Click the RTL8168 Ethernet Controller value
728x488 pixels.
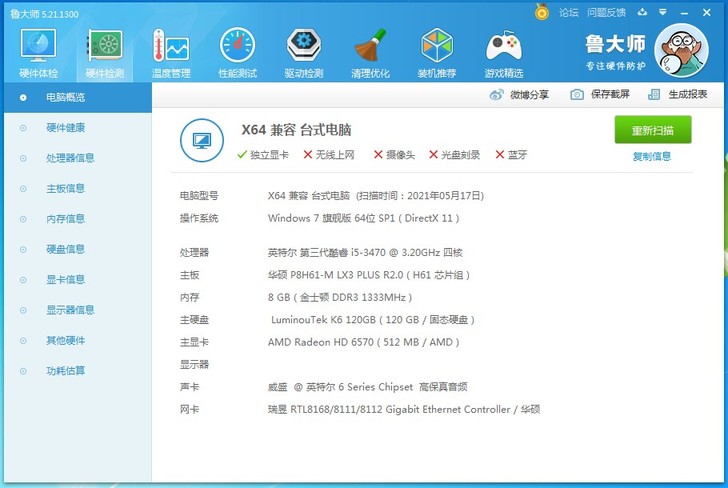pos(403,410)
